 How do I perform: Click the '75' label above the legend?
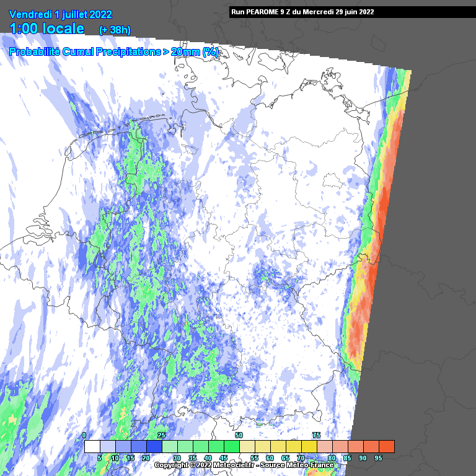316,436
